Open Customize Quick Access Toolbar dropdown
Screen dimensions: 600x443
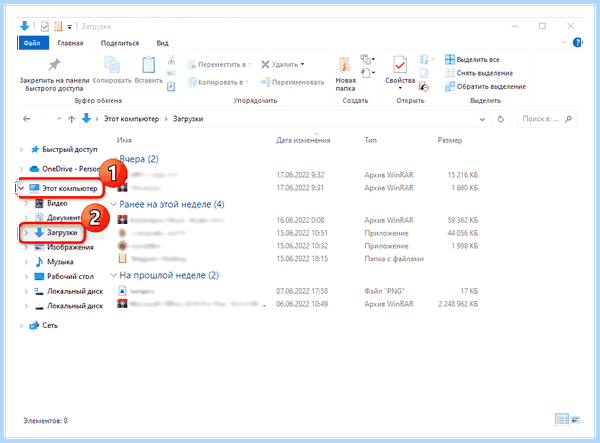click(x=69, y=27)
